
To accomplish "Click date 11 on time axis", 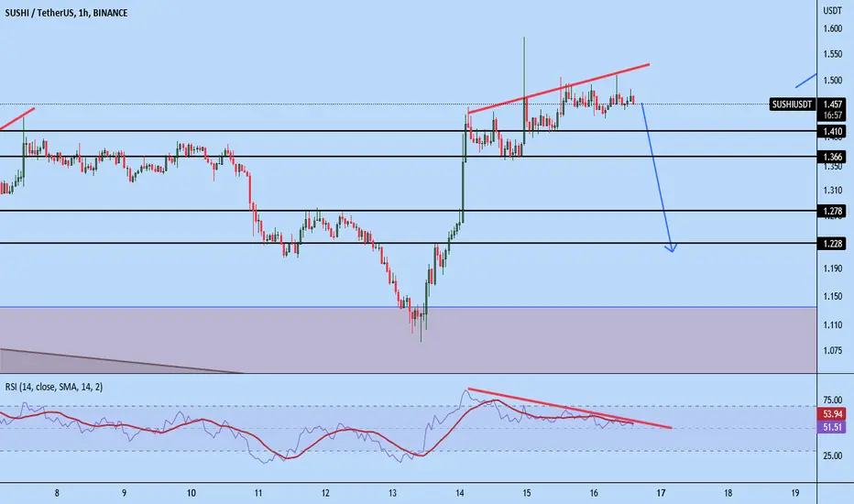I will pyautogui.click(x=258, y=493).
